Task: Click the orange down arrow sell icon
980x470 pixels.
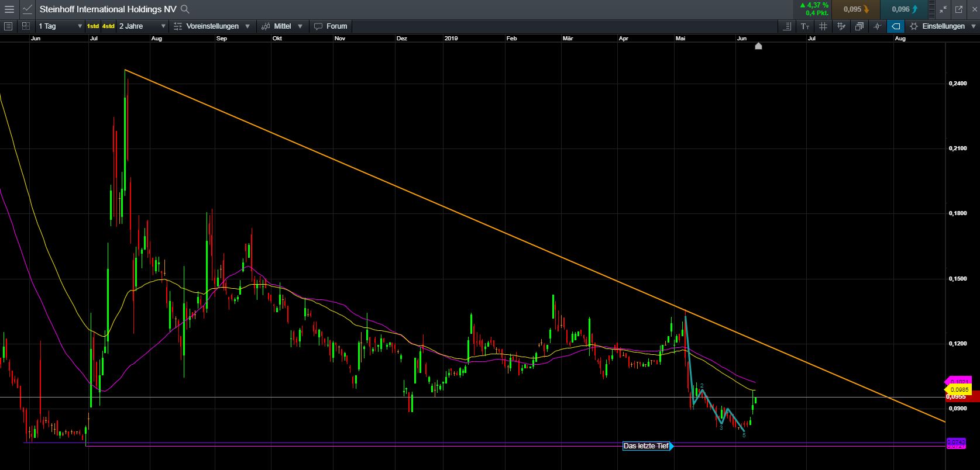Action: [866, 9]
